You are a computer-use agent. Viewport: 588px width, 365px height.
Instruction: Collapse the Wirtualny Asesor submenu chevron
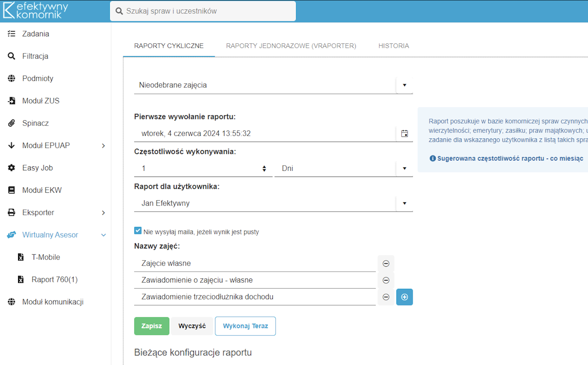coord(103,235)
